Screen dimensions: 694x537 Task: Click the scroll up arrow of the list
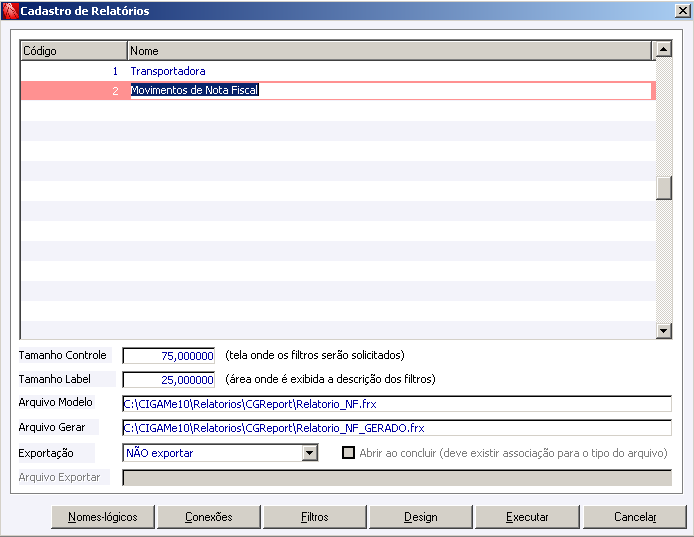pos(663,49)
